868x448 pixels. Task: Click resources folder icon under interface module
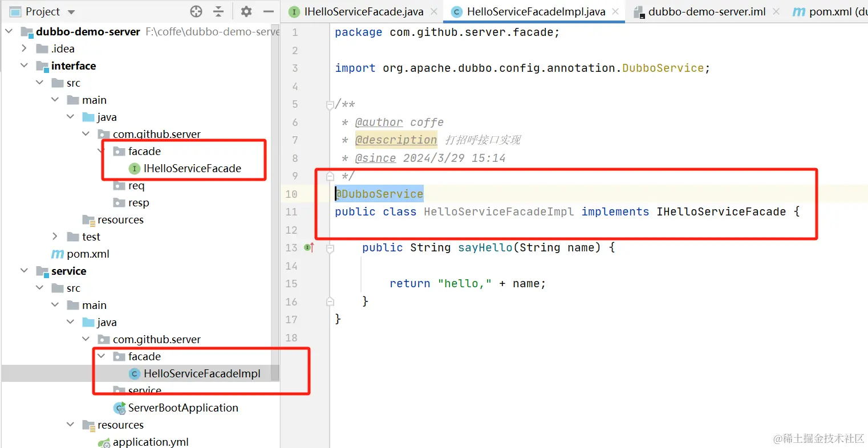pyautogui.click(x=88, y=220)
